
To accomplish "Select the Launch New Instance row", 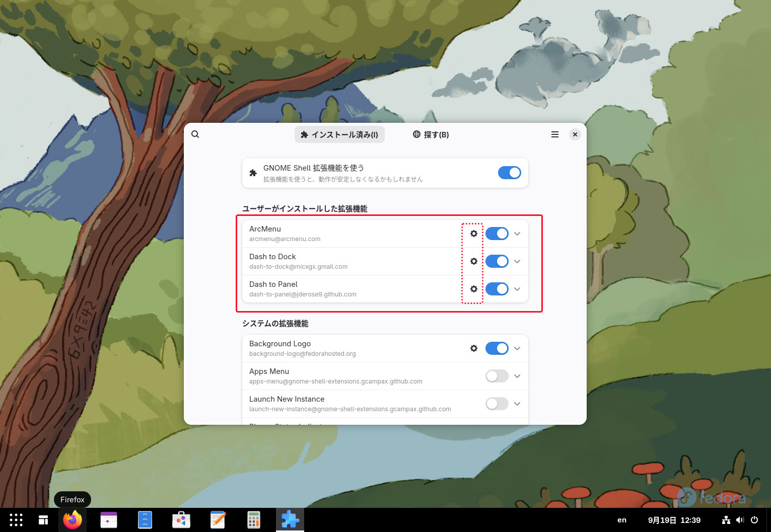I will [385, 404].
